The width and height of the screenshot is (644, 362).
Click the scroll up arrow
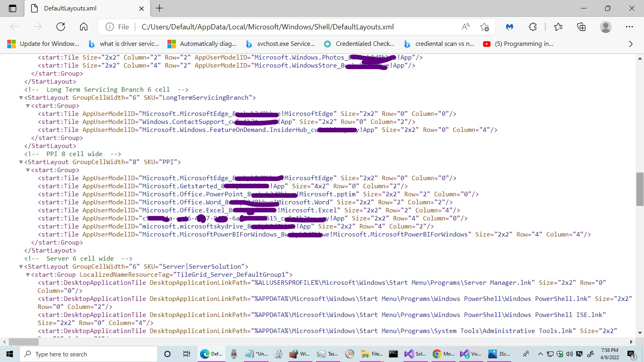tap(640, 59)
